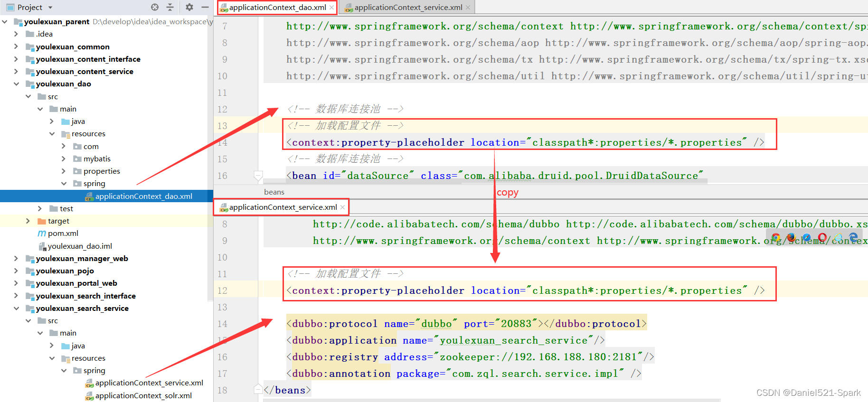
Task: Open preview in Safari browser
Action: (x=807, y=237)
